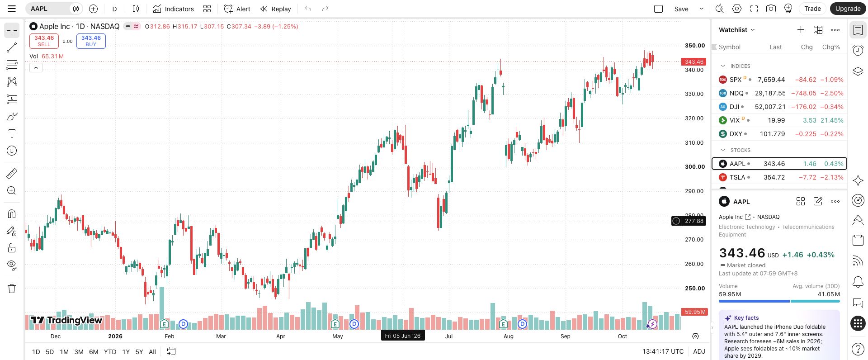This screenshot has width=868, height=360.
Task: Open the object tree layers icon
Action: (x=858, y=71)
